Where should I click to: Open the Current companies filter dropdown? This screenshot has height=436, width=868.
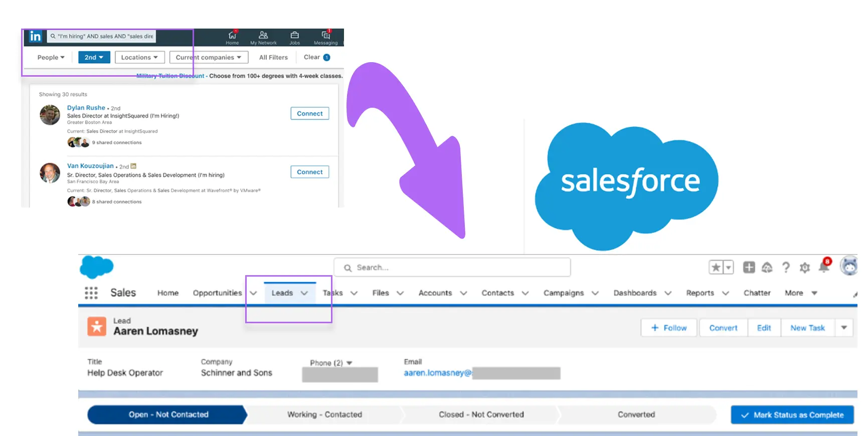pos(209,57)
